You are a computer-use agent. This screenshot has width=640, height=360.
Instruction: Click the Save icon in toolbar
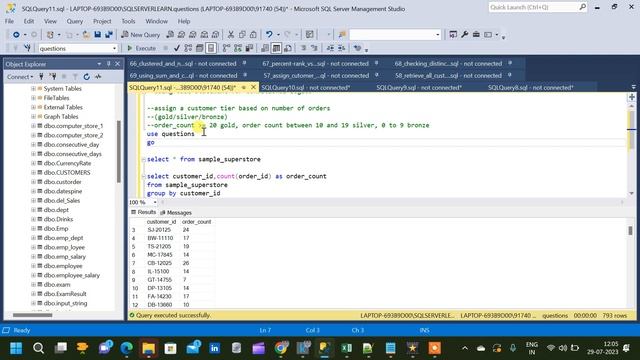click(x=98, y=35)
